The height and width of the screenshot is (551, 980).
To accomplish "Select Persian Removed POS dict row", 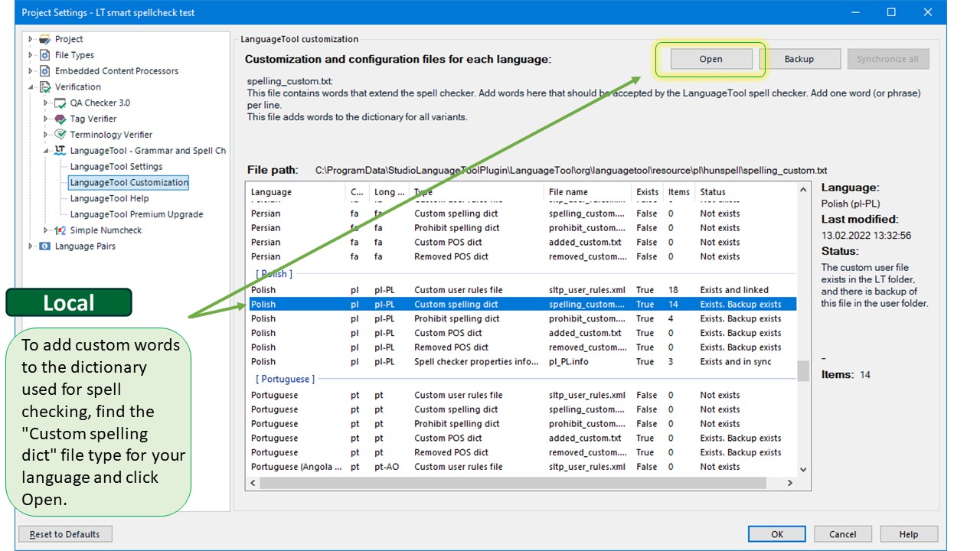I will coord(521,256).
